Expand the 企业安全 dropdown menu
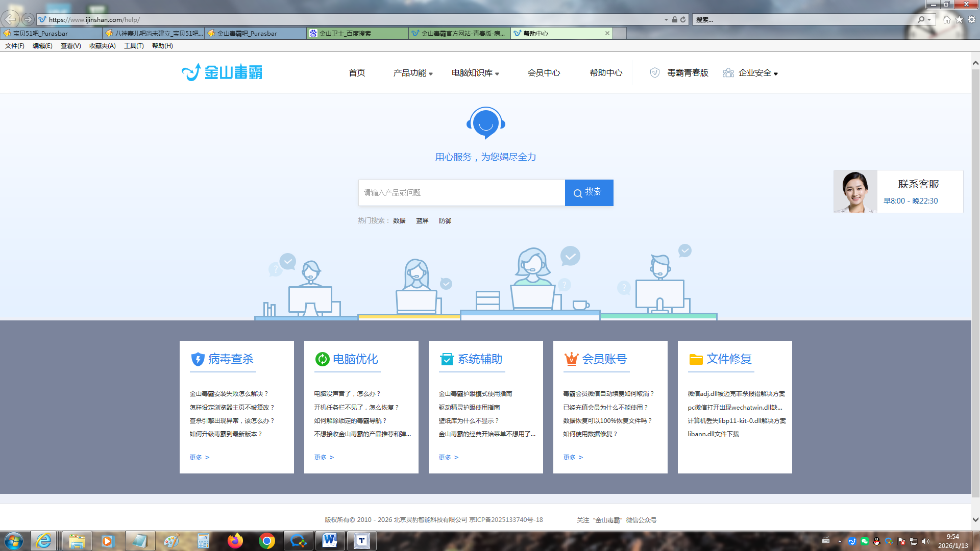 click(758, 73)
